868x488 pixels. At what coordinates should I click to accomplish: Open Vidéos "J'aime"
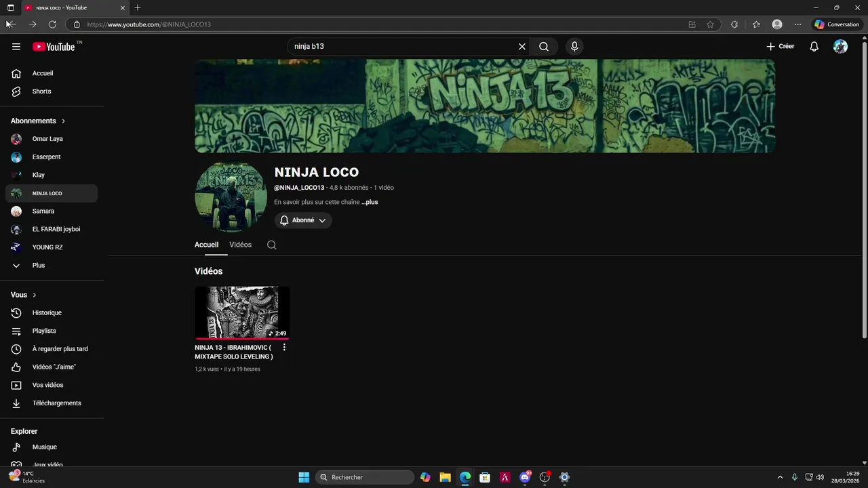(52, 367)
